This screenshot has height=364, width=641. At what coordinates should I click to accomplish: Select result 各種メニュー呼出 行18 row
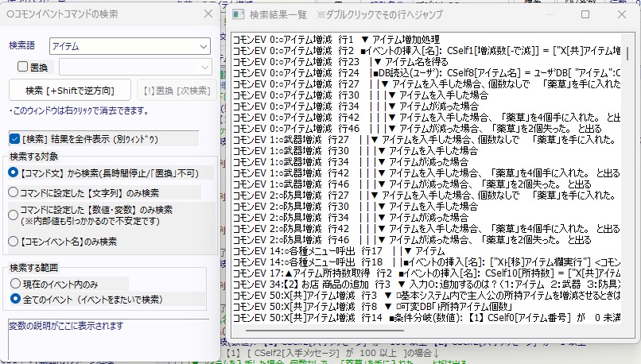coord(427,261)
